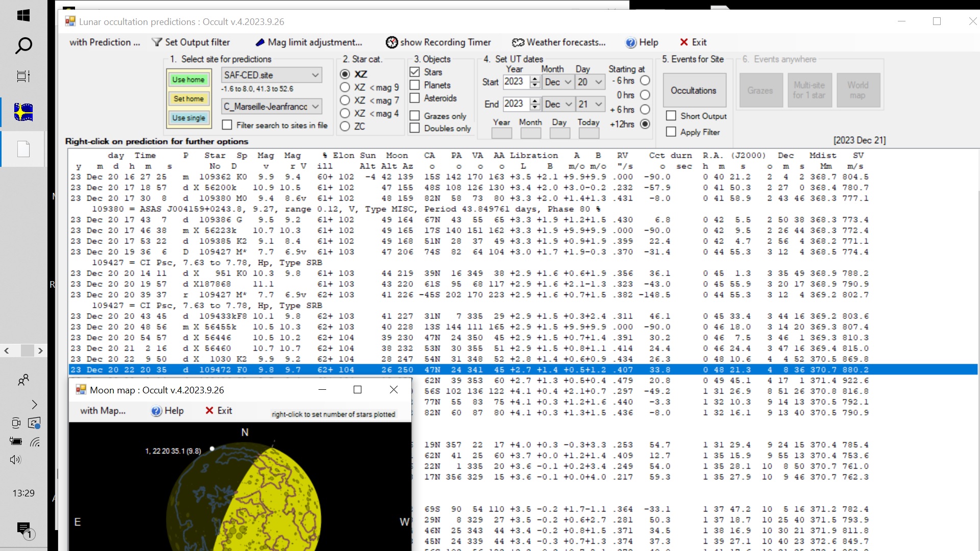The image size is (980, 551).
Task: Click the Occultations button
Action: pyautogui.click(x=693, y=90)
